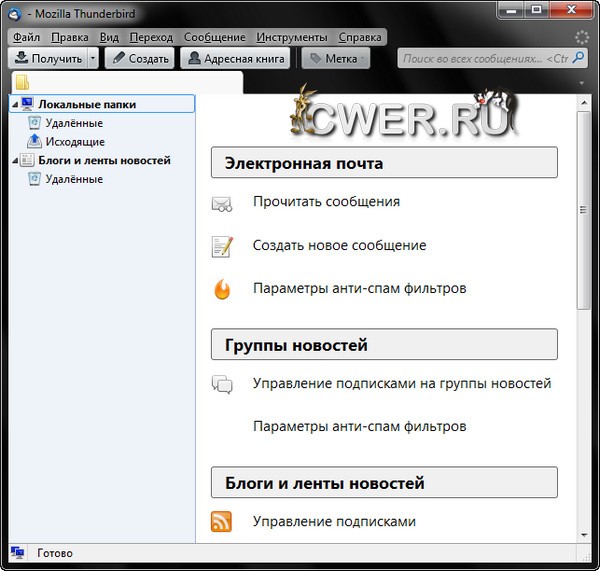Open the Инструменты menu

290,37
